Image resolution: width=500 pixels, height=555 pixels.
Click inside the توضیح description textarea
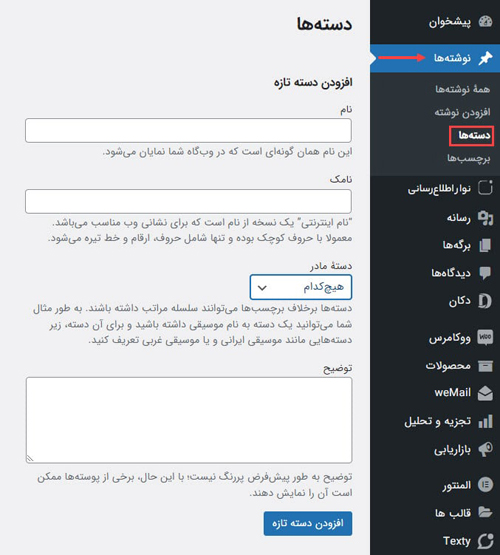189,420
